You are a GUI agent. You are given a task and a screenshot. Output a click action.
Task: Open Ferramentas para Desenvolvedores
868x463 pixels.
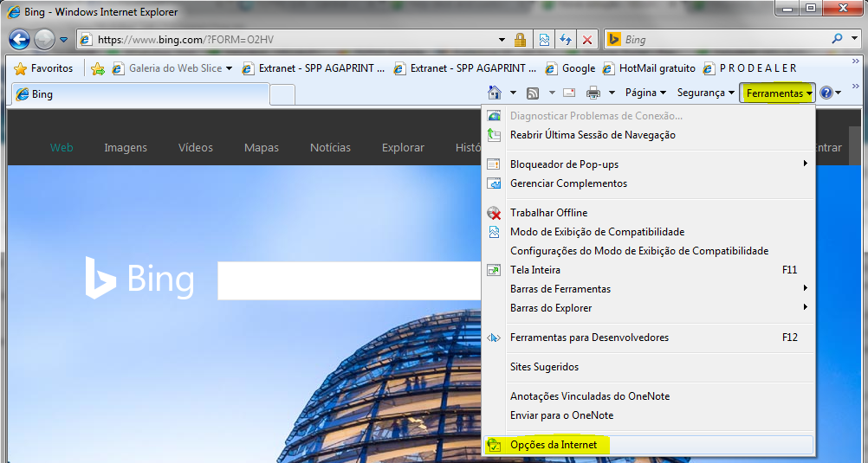648,338
